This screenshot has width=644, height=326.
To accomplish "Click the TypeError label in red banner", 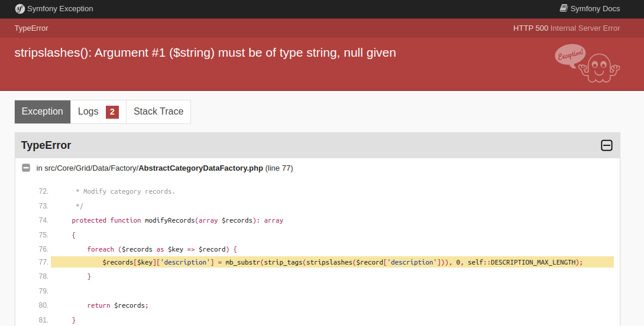I will click(31, 28).
